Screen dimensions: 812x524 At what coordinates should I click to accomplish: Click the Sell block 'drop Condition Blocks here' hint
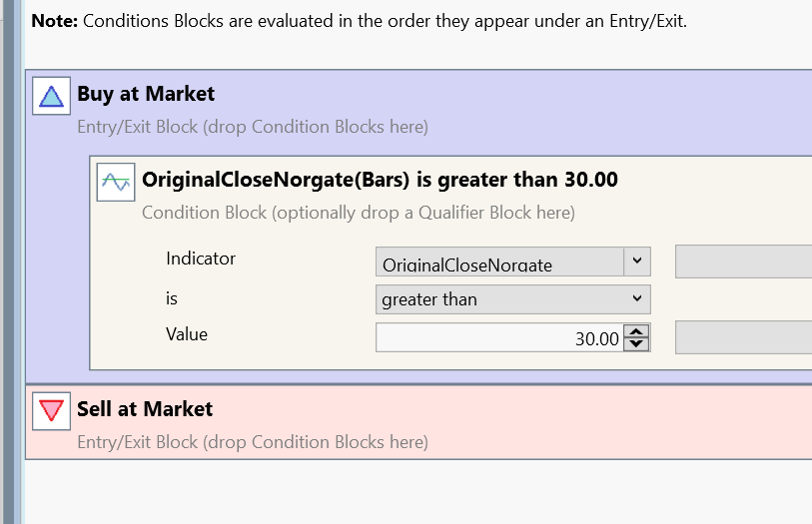point(252,441)
